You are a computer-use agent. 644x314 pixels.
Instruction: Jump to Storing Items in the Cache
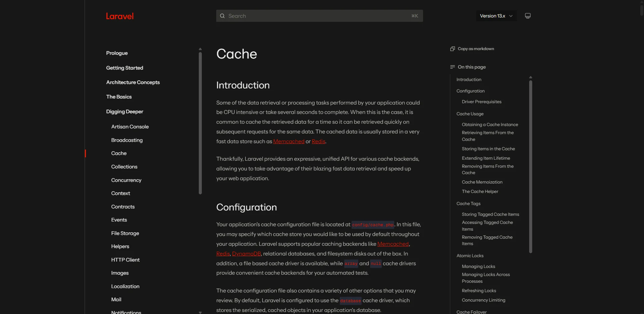(x=488, y=149)
